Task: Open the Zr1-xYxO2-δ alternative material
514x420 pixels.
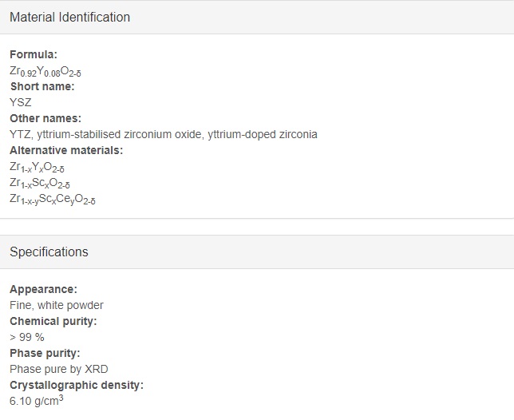Action: pos(37,167)
